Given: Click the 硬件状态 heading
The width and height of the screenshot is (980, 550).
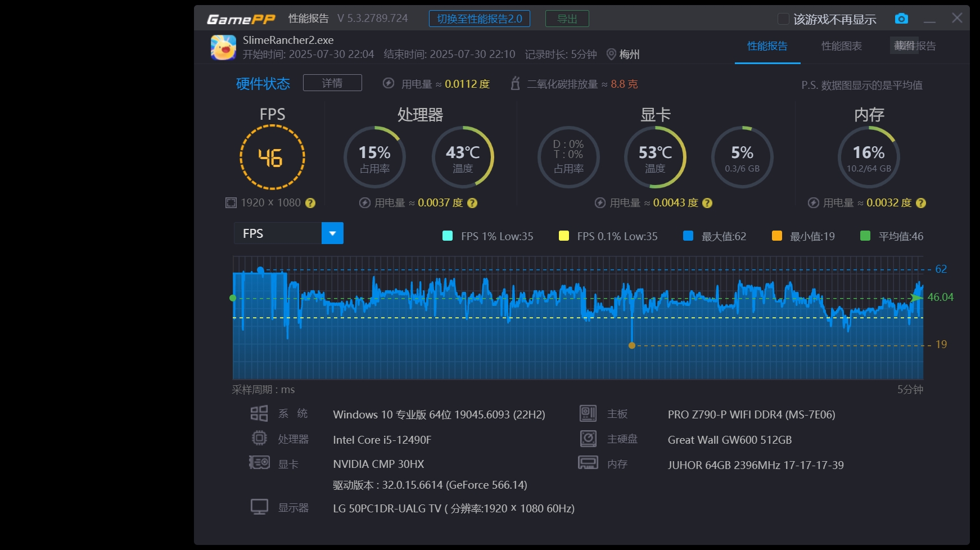Looking at the screenshot, I should 263,84.
